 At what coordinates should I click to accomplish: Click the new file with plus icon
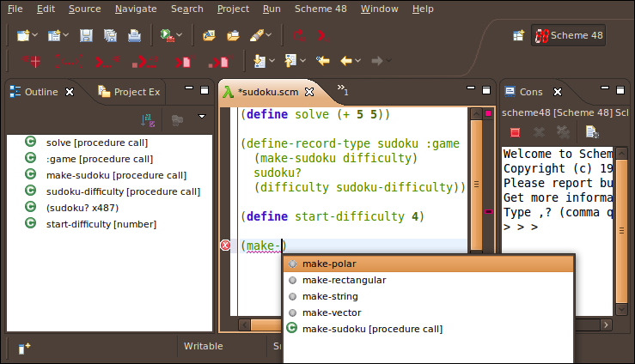54,35
